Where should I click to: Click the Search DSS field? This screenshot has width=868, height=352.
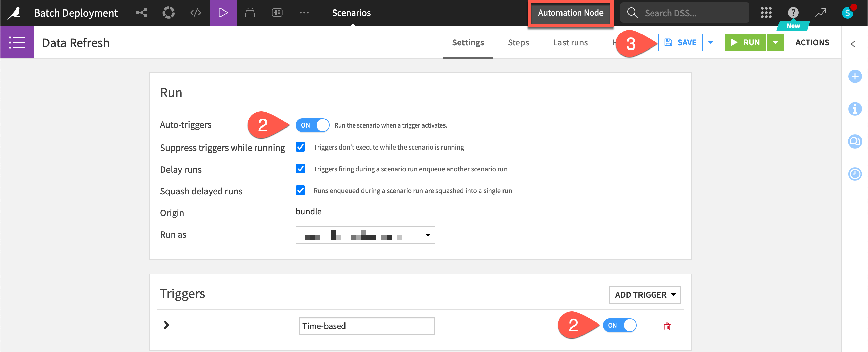pyautogui.click(x=685, y=13)
